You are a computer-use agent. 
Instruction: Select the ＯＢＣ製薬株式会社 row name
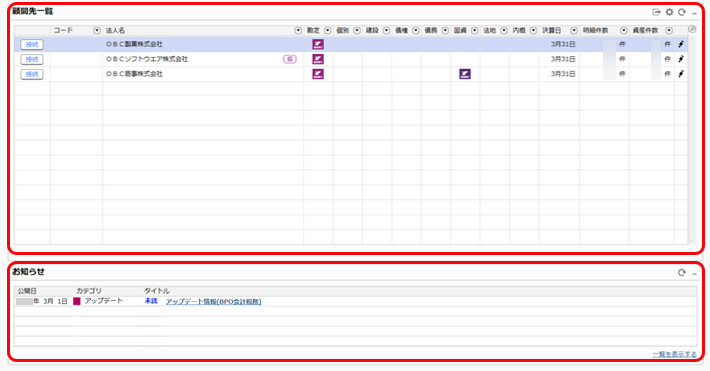(x=134, y=44)
